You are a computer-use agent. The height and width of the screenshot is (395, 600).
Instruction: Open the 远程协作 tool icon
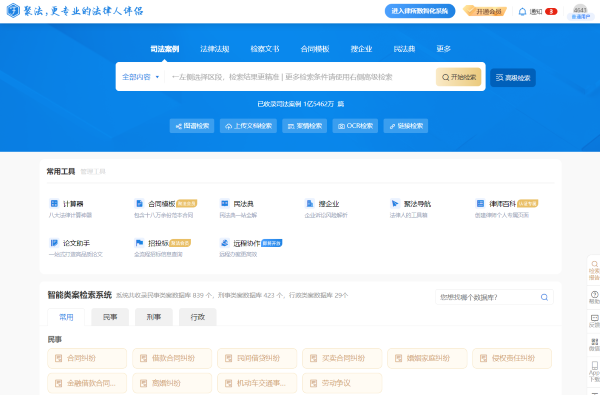(225, 243)
